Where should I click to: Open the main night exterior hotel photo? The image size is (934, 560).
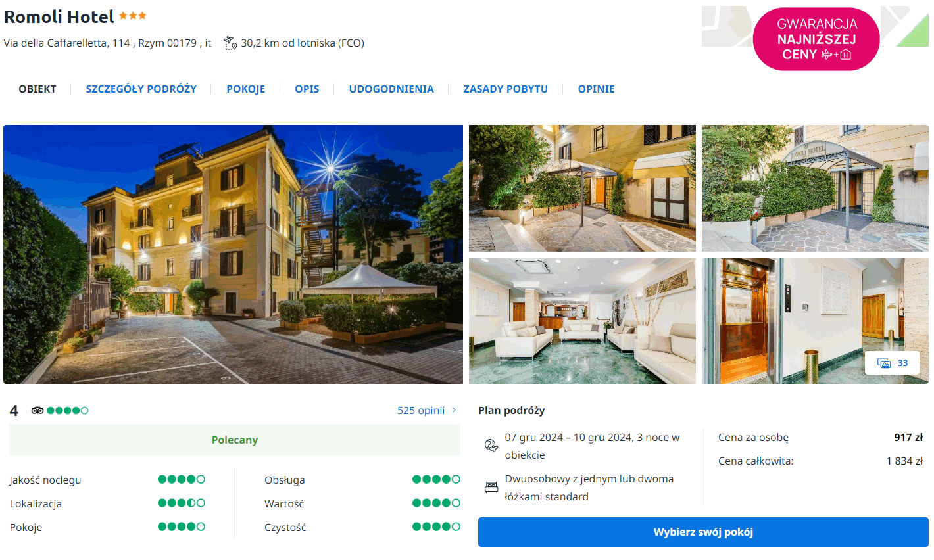(x=233, y=254)
